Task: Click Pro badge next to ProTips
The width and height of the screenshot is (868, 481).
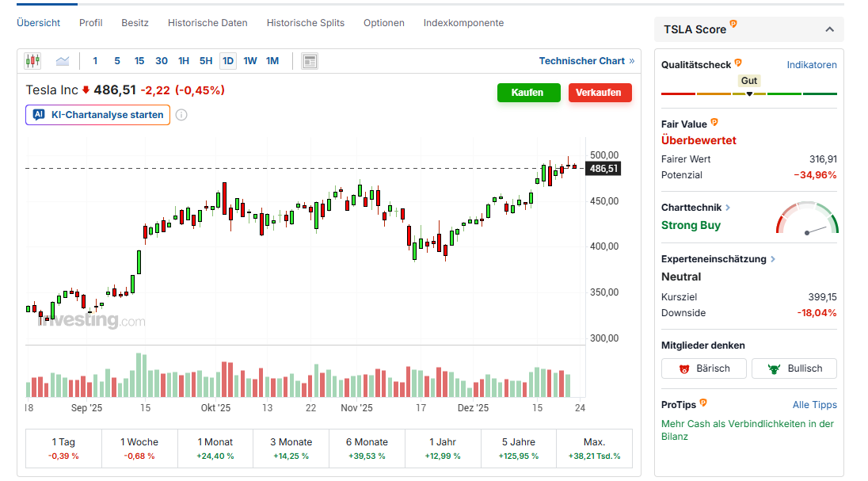Action: coord(703,403)
